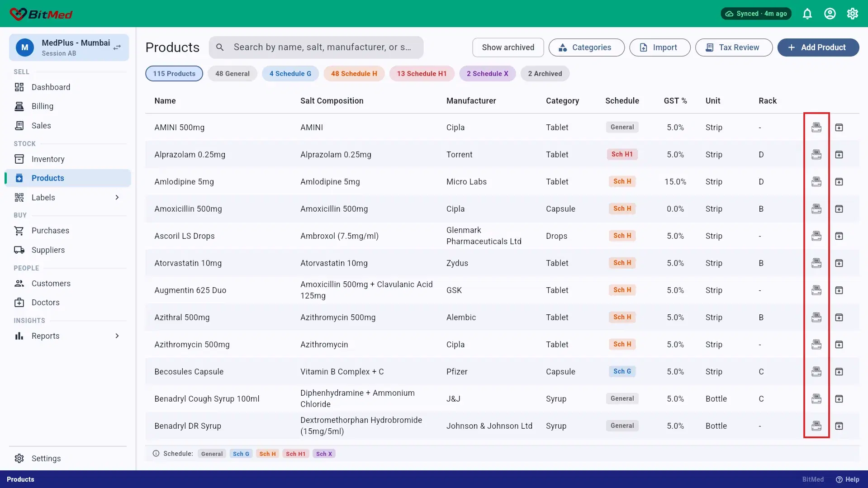The width and height of the screenshot is (868, 488).
Task: Sort by the GST % column header
Action: click(675, 101)
